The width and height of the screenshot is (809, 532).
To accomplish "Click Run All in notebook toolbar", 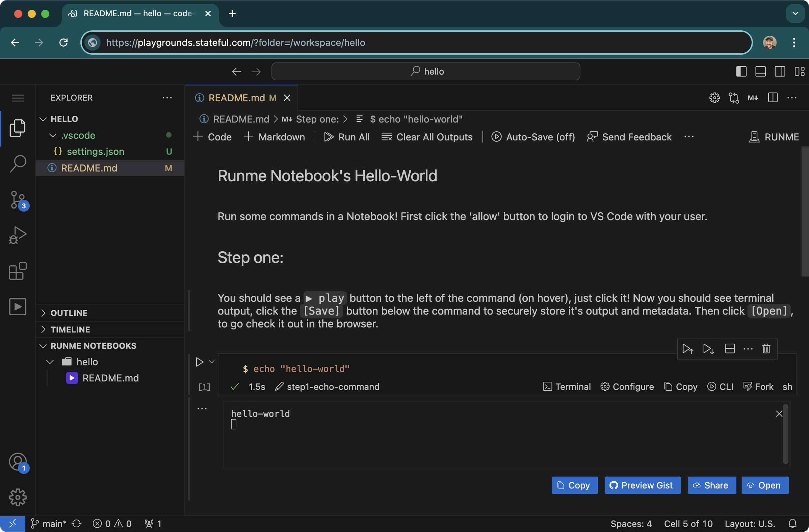I will tap(347, 137).
